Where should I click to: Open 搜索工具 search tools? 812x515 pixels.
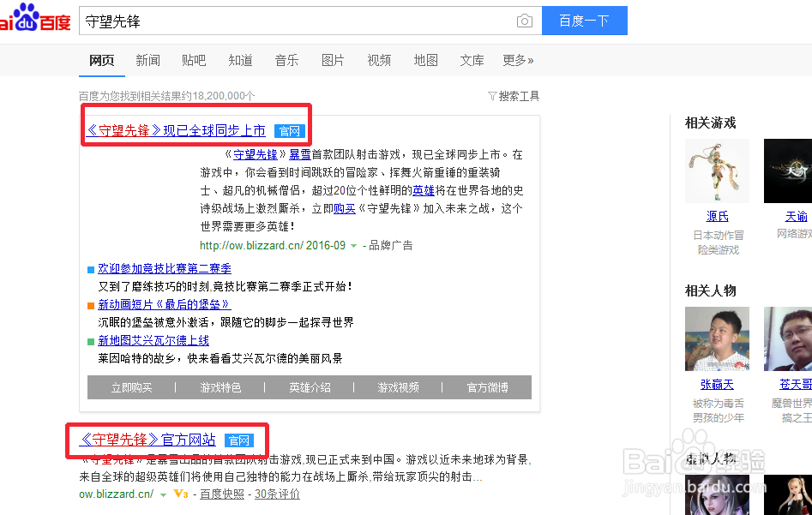pyautogui.click(x=519, y=96)
